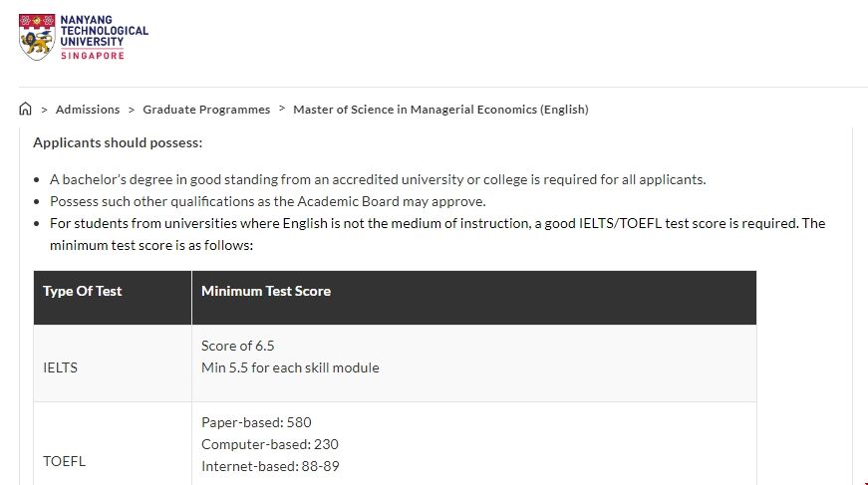Click the Academic Board qualifications bullet text

(x=267, y=201)
